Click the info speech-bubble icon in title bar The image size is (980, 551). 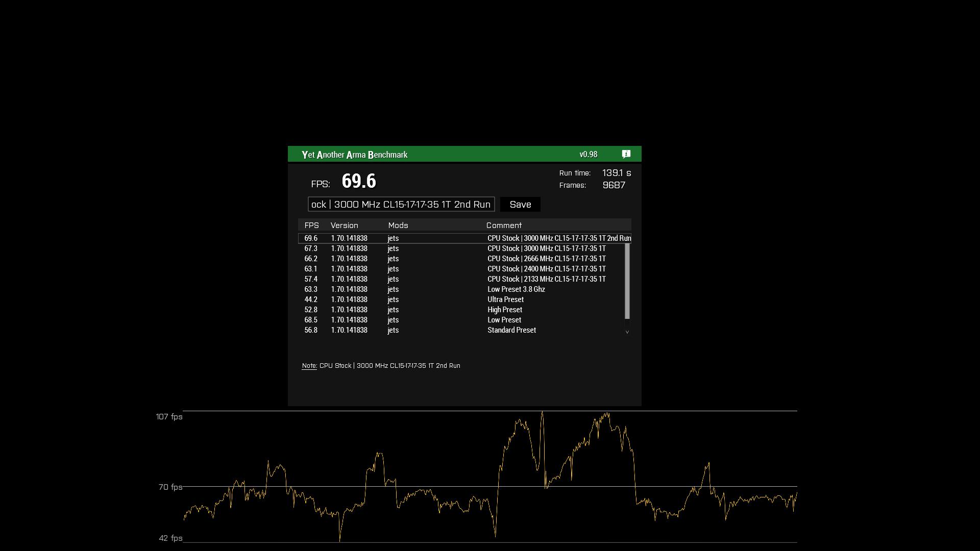point(626,154)
